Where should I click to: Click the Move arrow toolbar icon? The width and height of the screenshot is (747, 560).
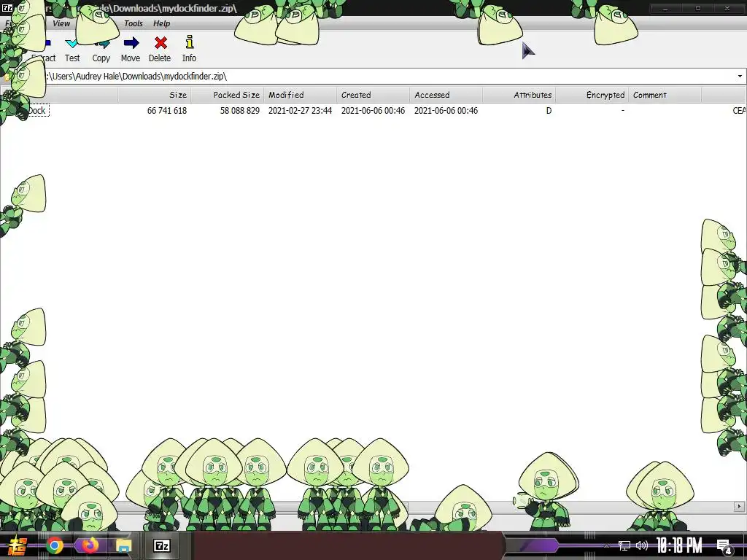pos(131,43)
